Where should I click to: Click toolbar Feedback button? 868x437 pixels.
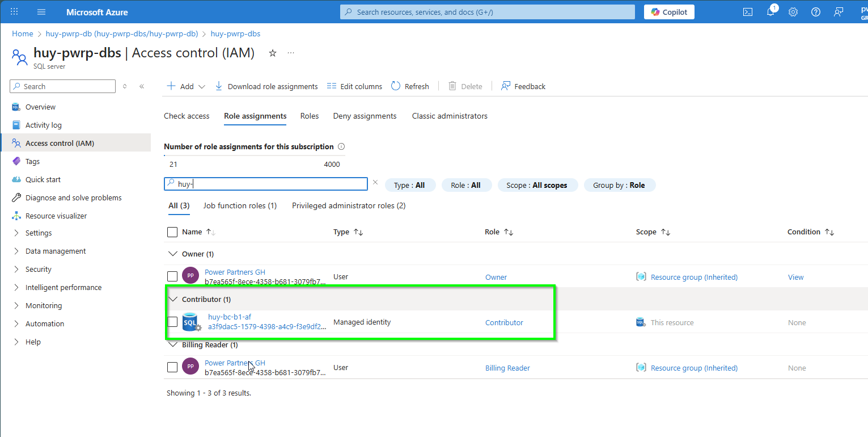click(x=523, y=86)
